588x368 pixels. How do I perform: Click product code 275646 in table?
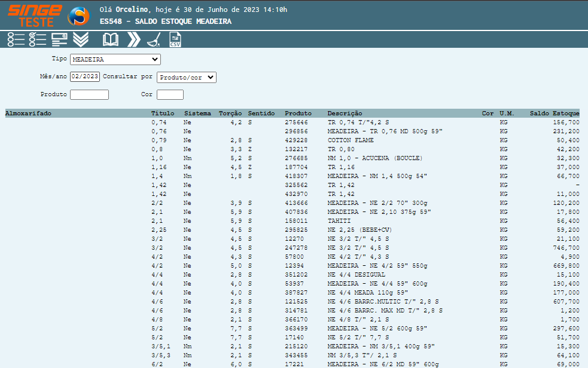click(x=296, y=122)
